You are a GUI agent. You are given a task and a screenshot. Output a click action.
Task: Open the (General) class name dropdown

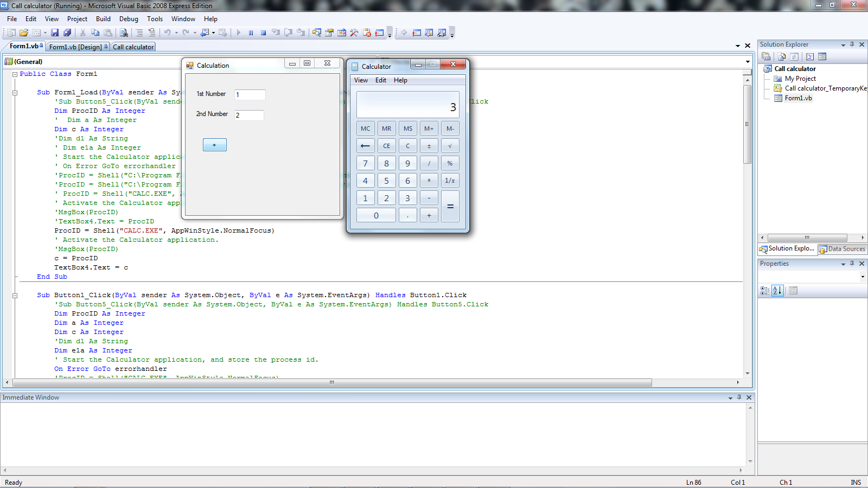pos(92,62)
